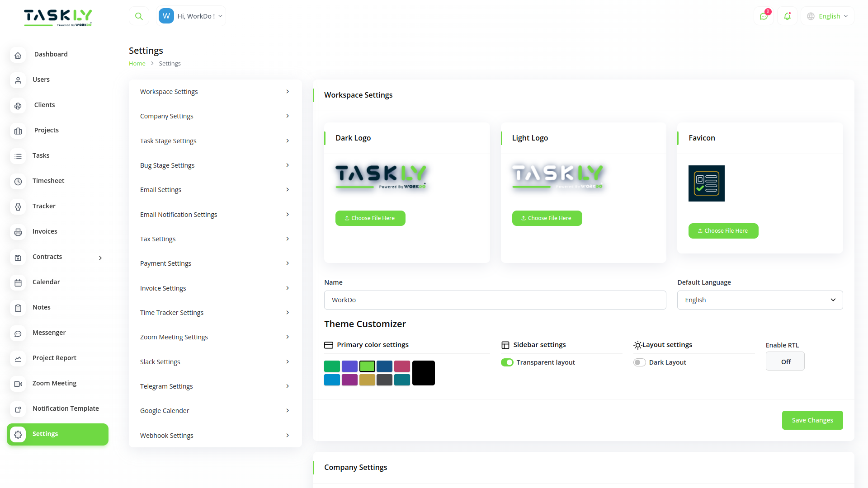Image resolution: width=868 pixels, height=488 pixels.
Task: Open the Calendar sidebar icon
Action: (x=18, y=283)
